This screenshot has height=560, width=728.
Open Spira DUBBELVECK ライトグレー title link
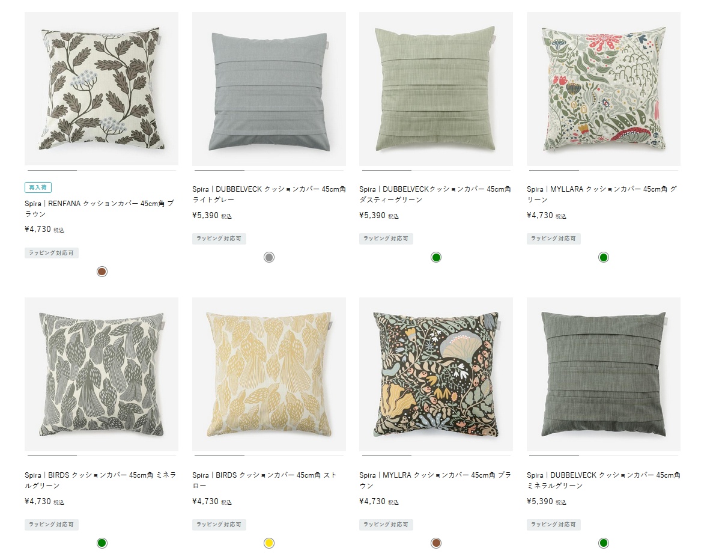(x=269, y=194)
